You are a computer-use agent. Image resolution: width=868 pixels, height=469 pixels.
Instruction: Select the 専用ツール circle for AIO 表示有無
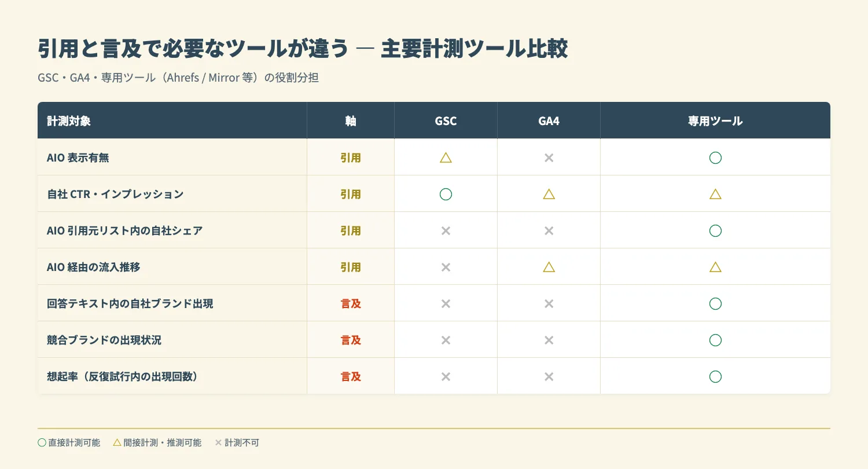click(715, 157)
